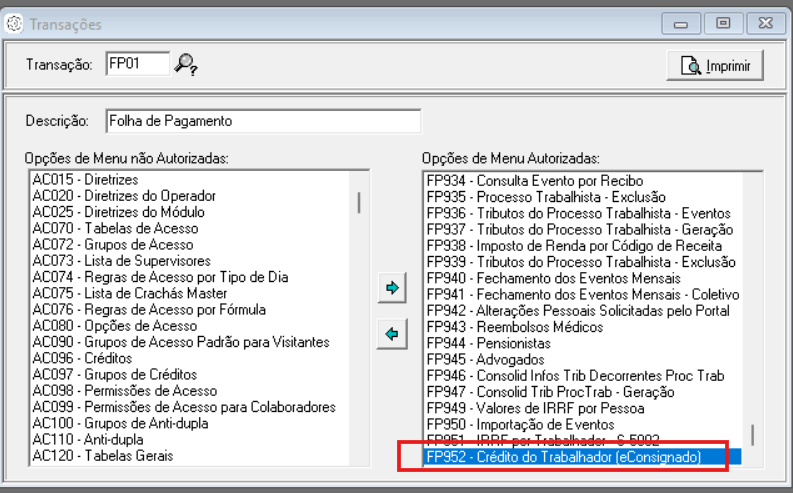This screenshot has height=493, width=793.
Task: Select AC120 - Tabelas Gerais
Action: point(103,456)
